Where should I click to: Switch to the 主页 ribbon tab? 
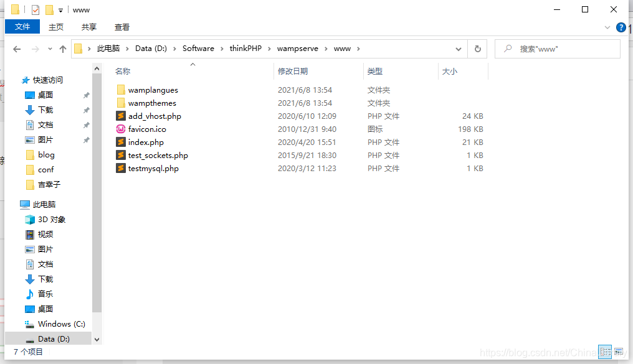pyautogui.click(x=55, y=27)
